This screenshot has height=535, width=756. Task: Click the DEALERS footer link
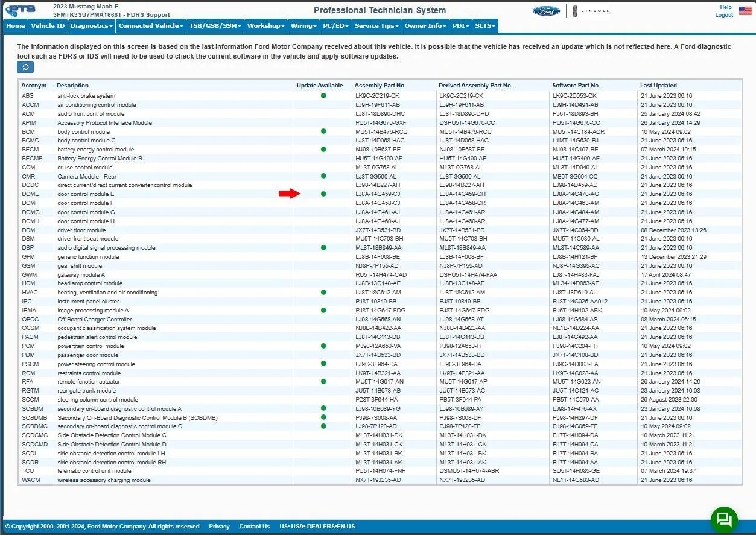[322, 527]
